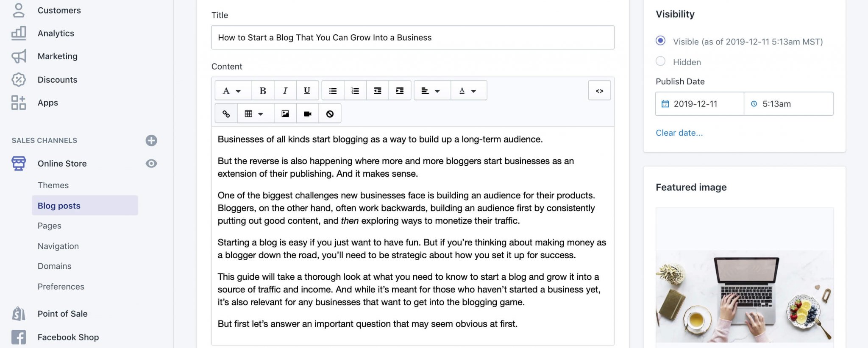
Task: Insert a numbered list
Action: click(355, 91)
